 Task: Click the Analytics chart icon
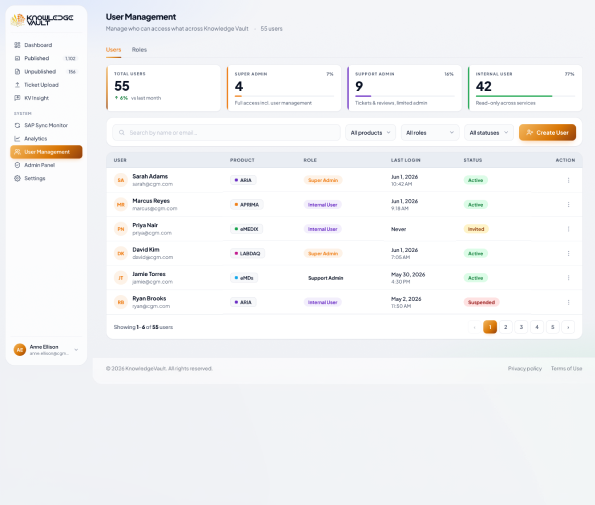17,138
